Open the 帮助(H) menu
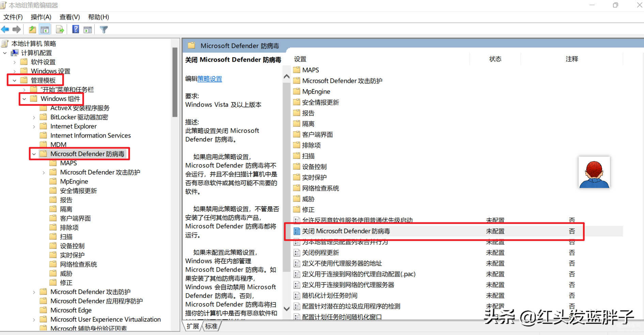 coord(98,17)
